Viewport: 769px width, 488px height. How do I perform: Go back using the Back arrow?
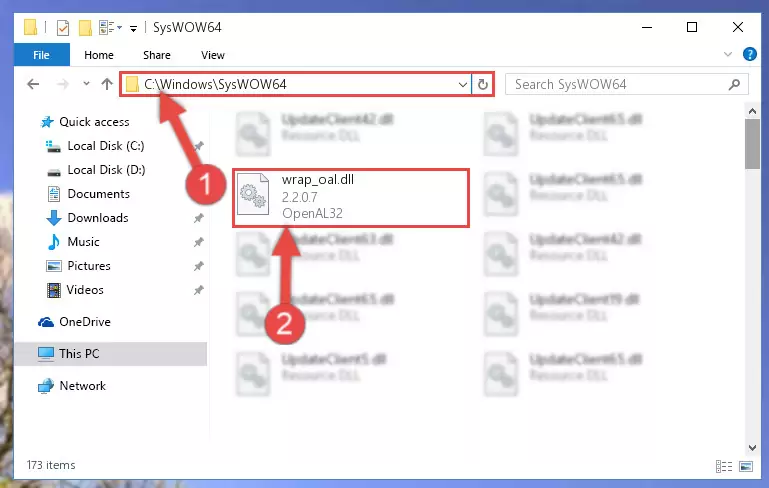coord(33,84)
